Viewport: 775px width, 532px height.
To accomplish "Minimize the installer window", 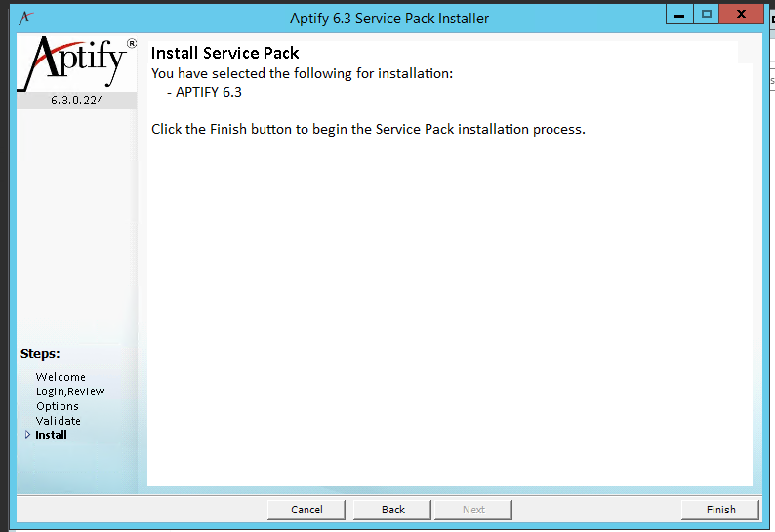I will tap(679, 15).
